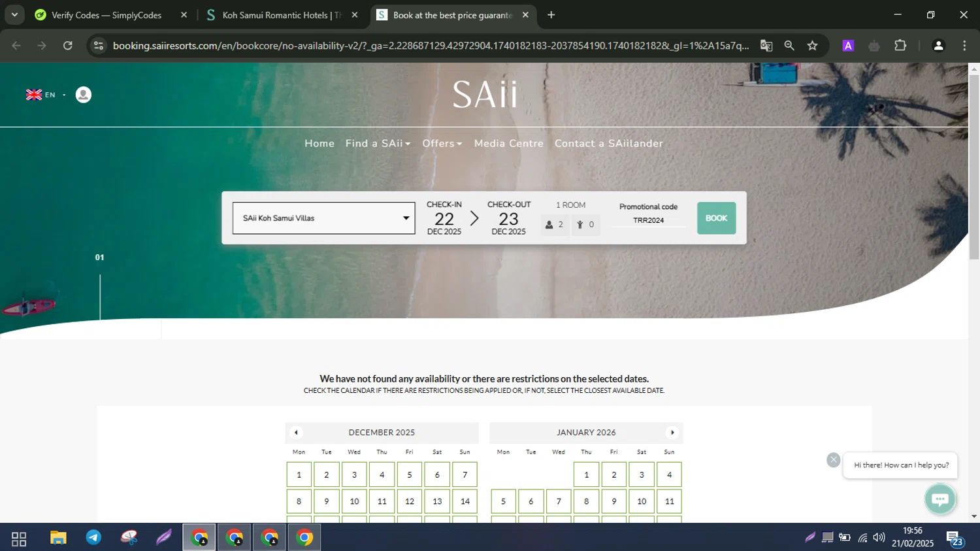This screenshot has height=551, width=980.
Task: Go to next month in calendar
Action: click(672, 432)
